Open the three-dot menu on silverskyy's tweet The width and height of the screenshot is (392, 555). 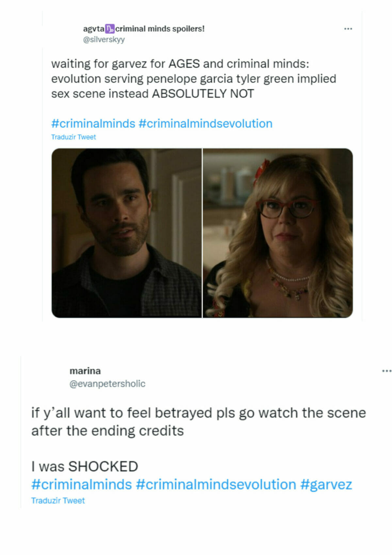[348, 29]
